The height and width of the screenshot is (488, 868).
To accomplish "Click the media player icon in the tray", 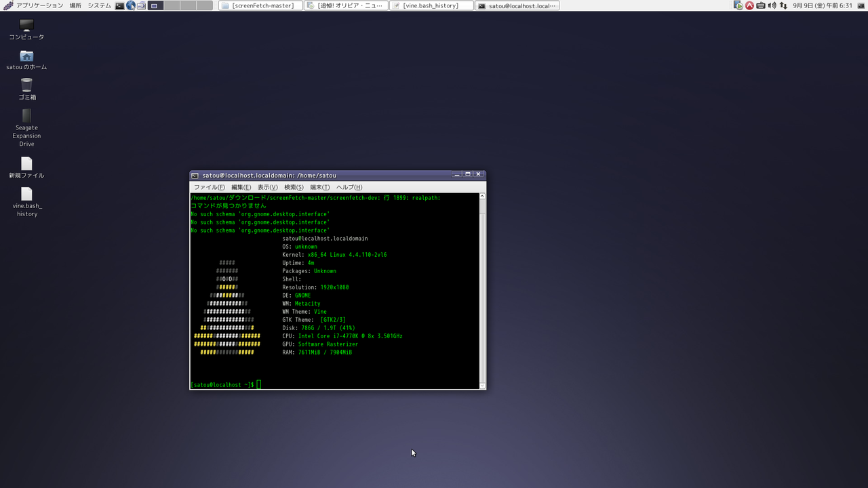I will click(x=738, y=5).
